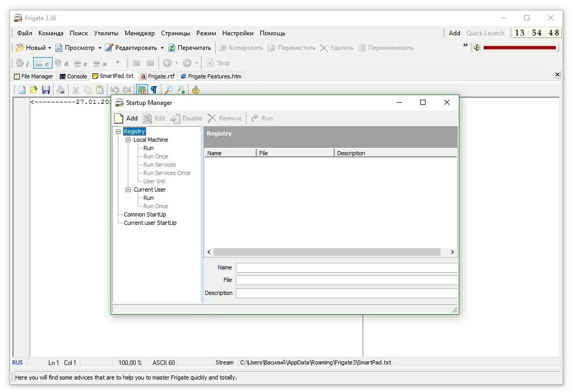571x392 pixels.
Task: Click the new document icon in editor toolbar
Action: (22, 90)
